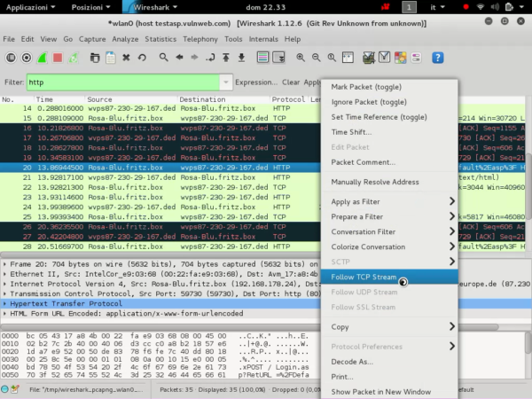Screen dimensions: 532x399
Task: Select Ignore Packet (toggle)
Action: [x=389, y=102]
